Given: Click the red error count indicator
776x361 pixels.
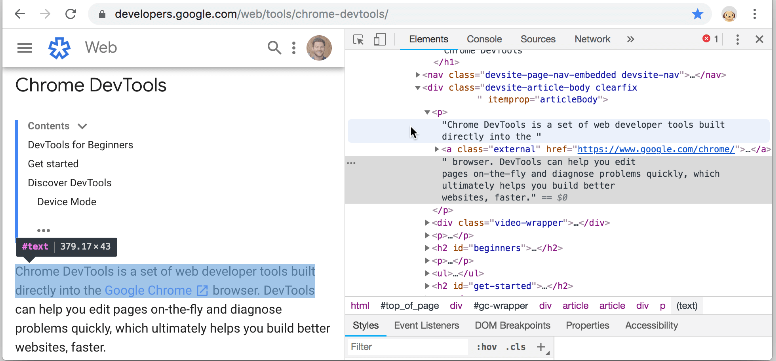Looking at the screenshot, I should [x=710, y=39].
